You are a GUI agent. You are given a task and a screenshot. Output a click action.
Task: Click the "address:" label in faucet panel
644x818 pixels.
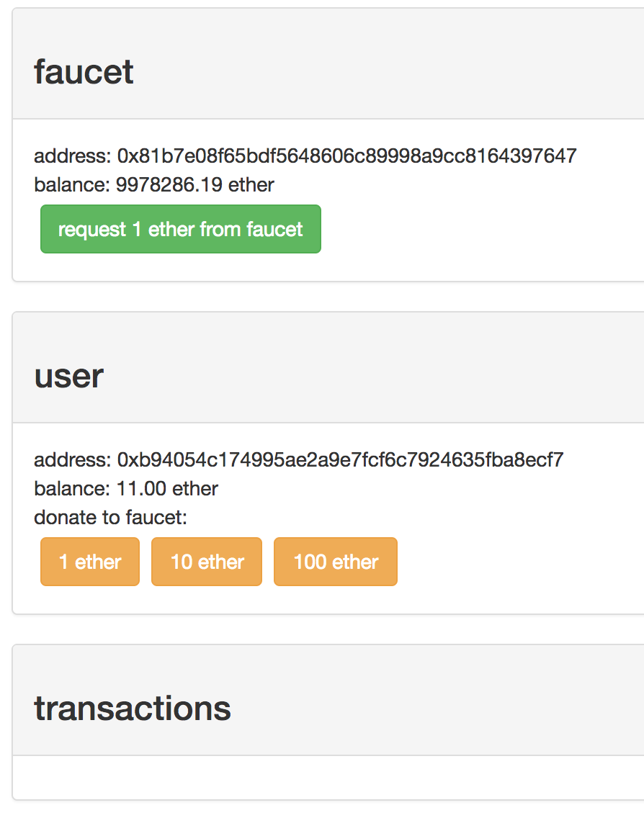point(72,156)
